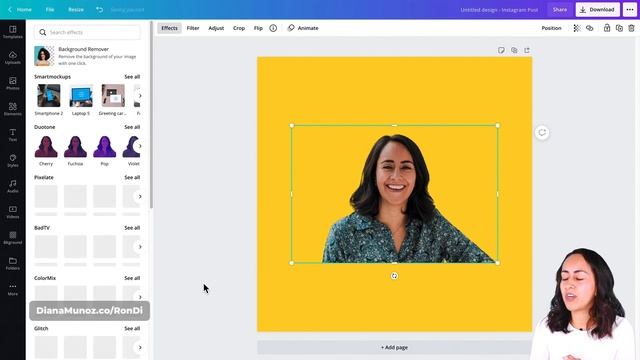640x360 pixels.
Task: Expand ColorMix row with next arrow
Action: (x=140, y=297)
